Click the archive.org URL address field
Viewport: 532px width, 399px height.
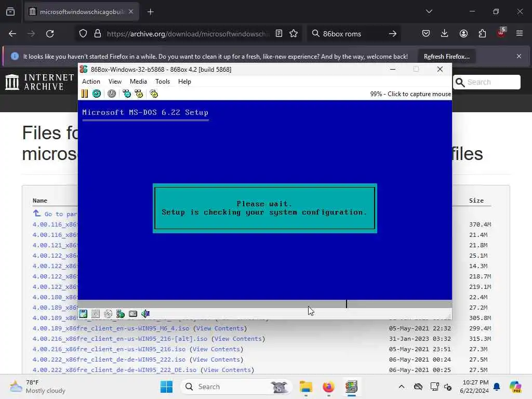point(188,34)
